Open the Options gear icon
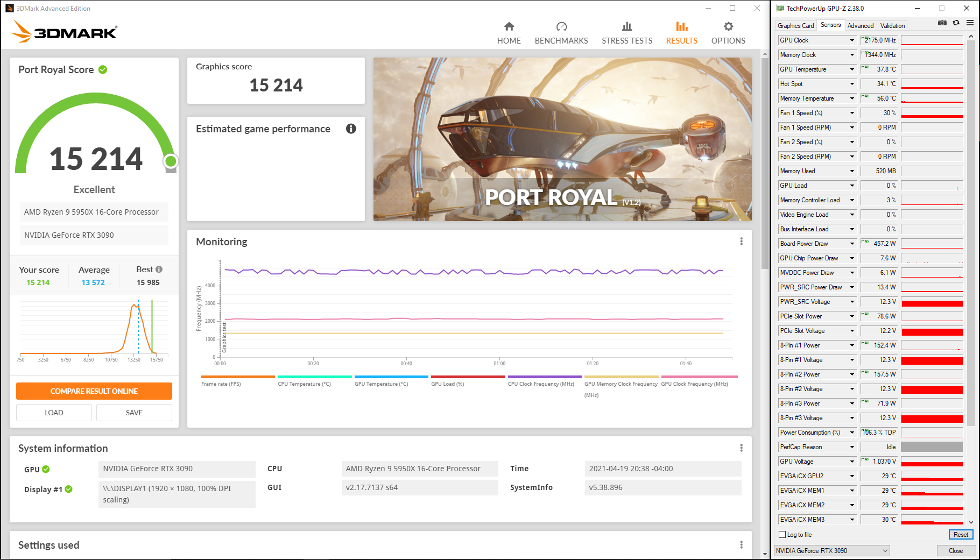 [x=728, y=26]
